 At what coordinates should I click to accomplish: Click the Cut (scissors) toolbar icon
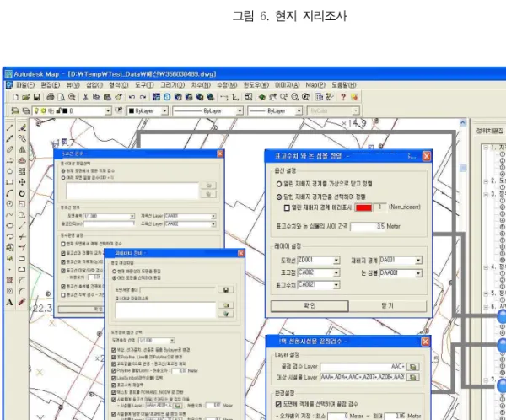point(85,97)
